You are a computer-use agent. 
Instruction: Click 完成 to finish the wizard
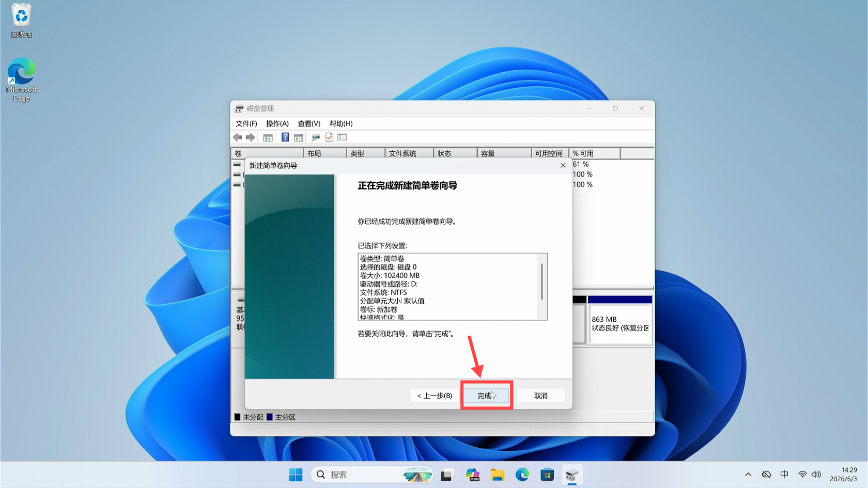click(x=486, y=396)
